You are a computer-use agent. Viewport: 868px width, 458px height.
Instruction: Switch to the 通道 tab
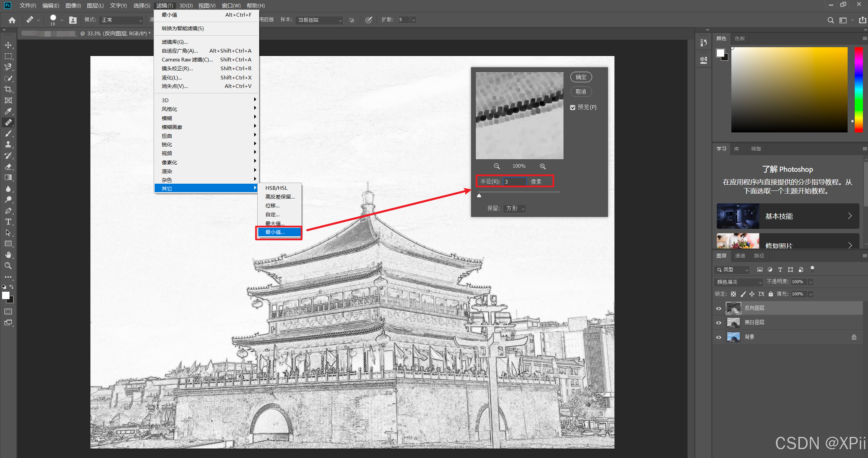pos(740,256)
